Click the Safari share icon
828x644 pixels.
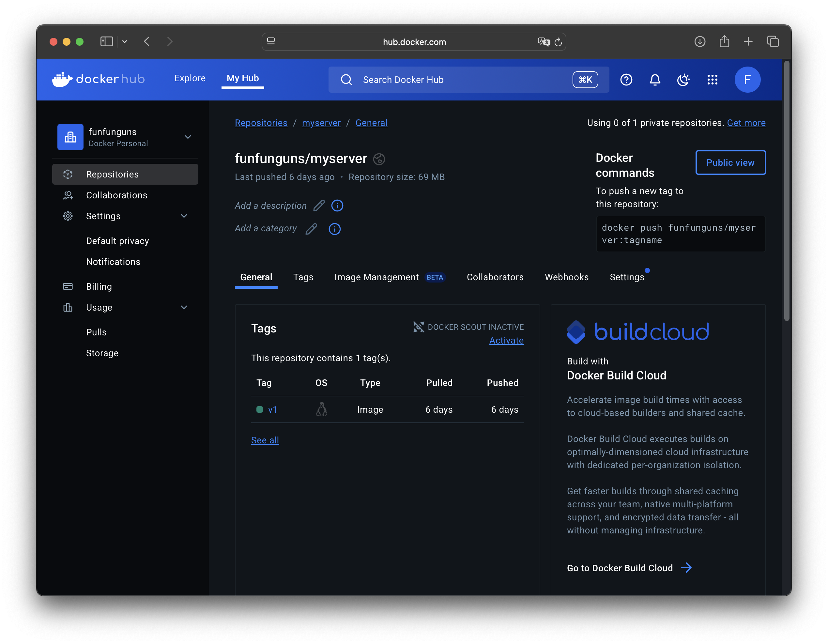click(x=724, y=41)
